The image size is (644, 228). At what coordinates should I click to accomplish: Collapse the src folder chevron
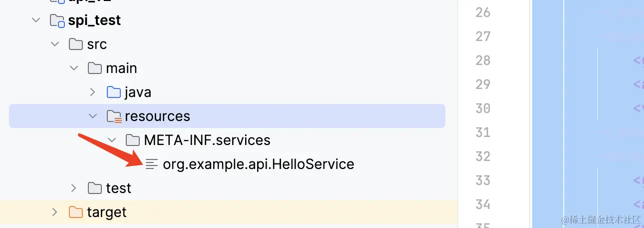pos(54,44)
